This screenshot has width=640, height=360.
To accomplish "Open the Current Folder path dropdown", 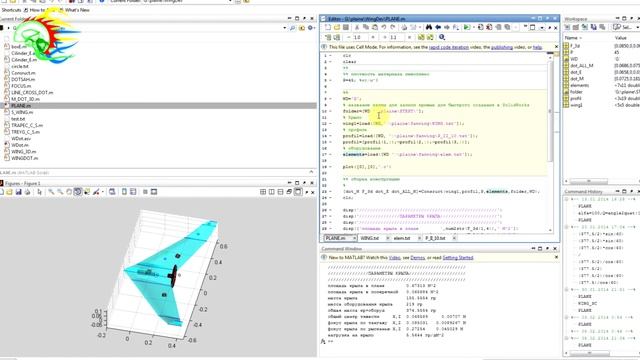I will (284, 28).
